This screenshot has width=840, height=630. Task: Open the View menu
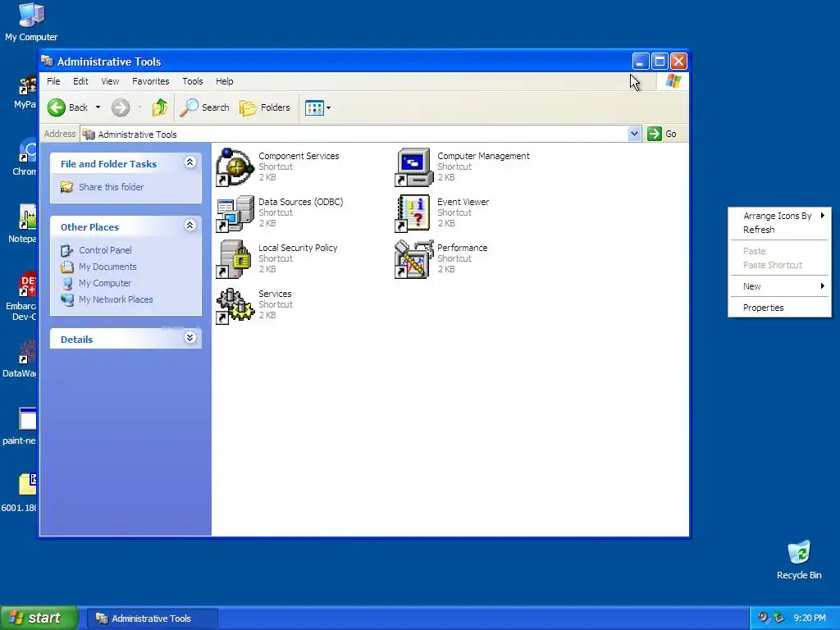110,81
